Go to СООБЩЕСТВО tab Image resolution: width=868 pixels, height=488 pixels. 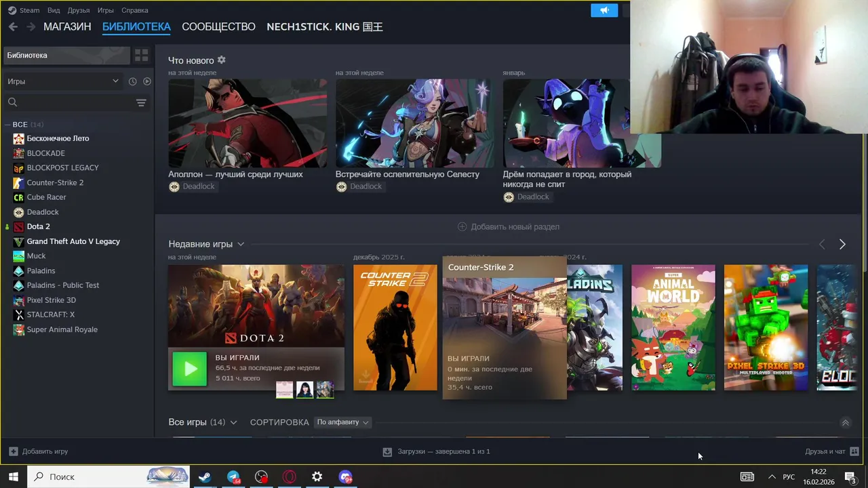218,27
